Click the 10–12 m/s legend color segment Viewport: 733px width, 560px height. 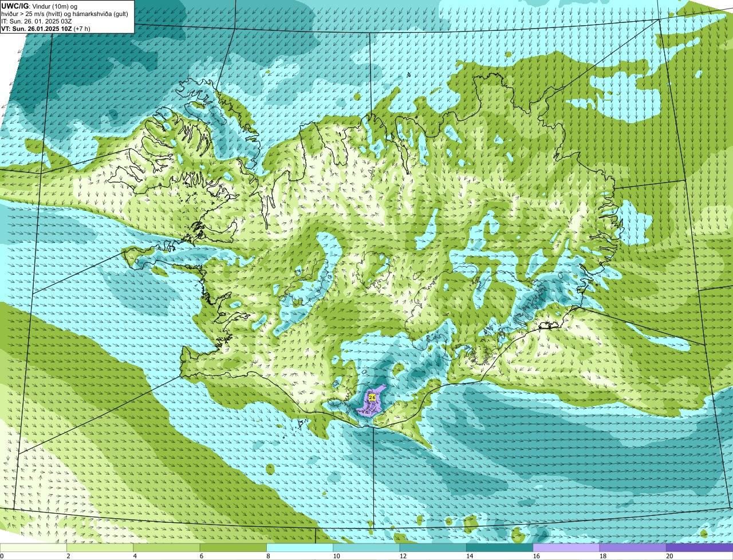(366, 548)
